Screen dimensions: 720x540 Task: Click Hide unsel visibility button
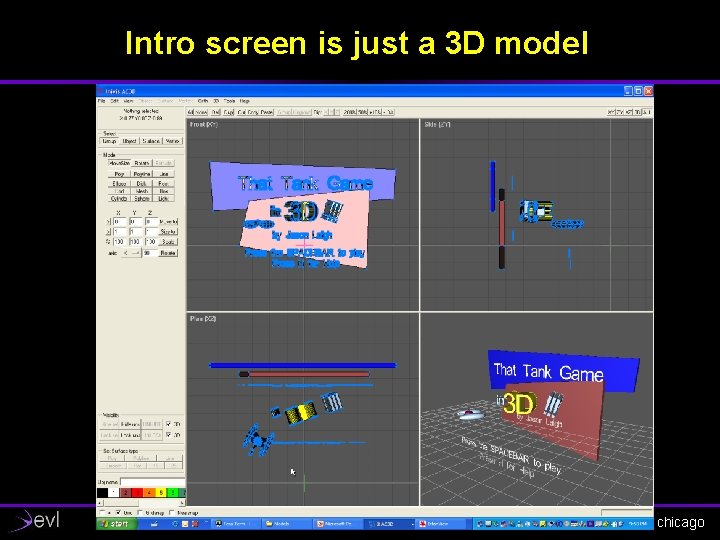(x=130, y=424)
